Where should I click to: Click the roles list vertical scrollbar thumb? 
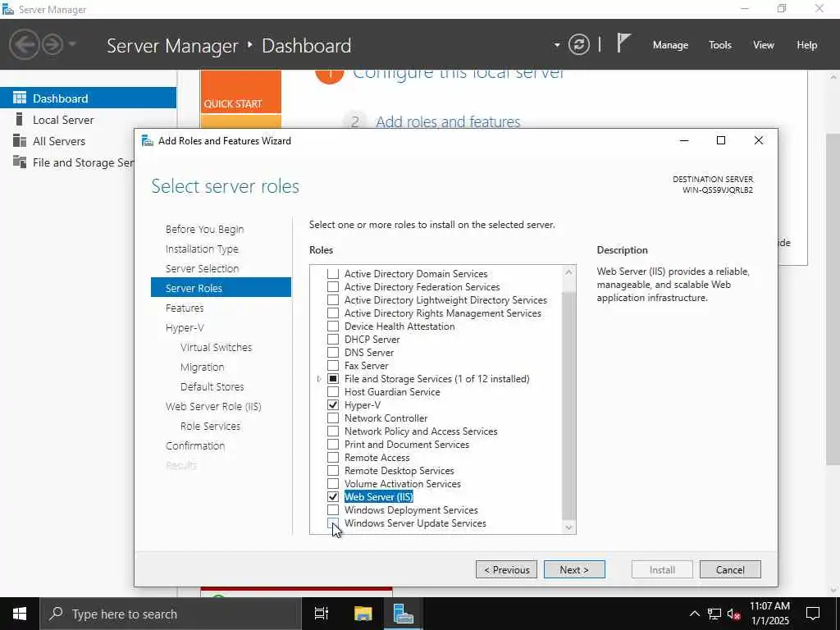(569, 405)
